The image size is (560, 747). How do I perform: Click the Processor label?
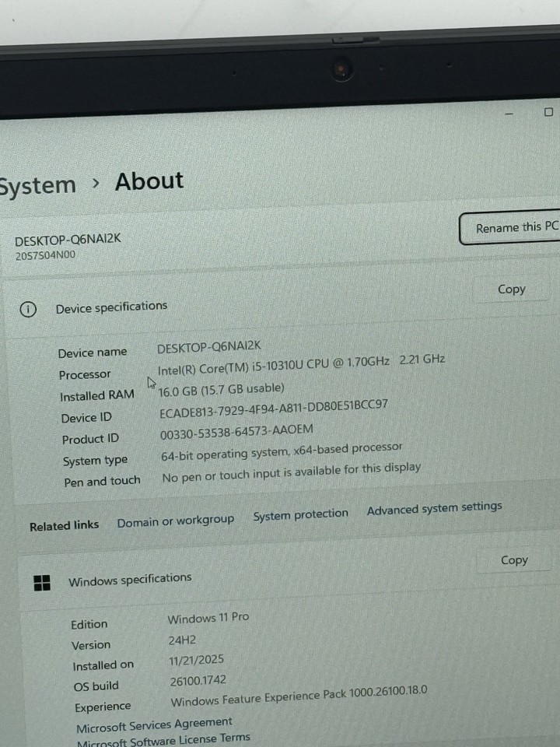85,375
